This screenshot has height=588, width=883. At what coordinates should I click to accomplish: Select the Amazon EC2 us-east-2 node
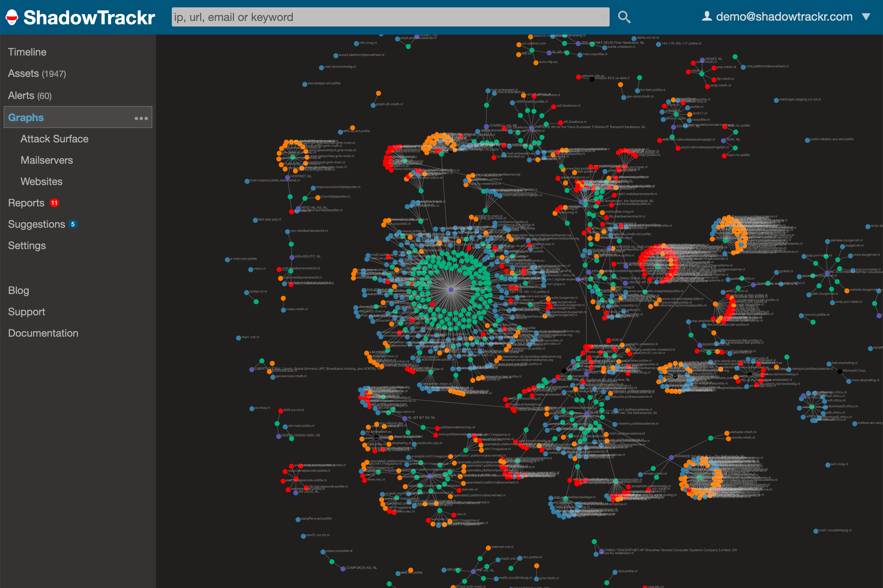(x=592, y=79)
